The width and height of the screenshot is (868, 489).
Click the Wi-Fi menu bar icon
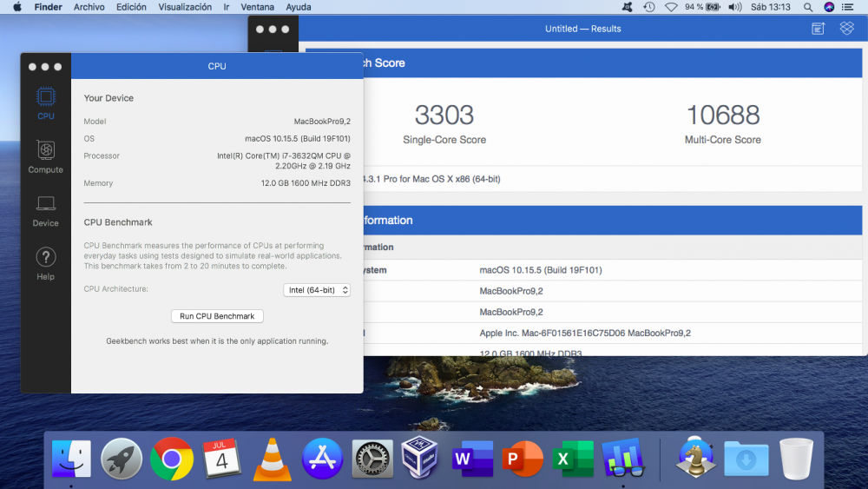tap(671, 7)
